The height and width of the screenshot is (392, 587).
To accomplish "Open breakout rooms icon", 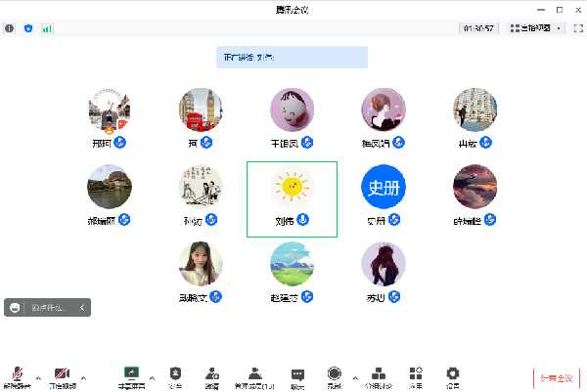I will pyautogui.click(x=379, y=375).
